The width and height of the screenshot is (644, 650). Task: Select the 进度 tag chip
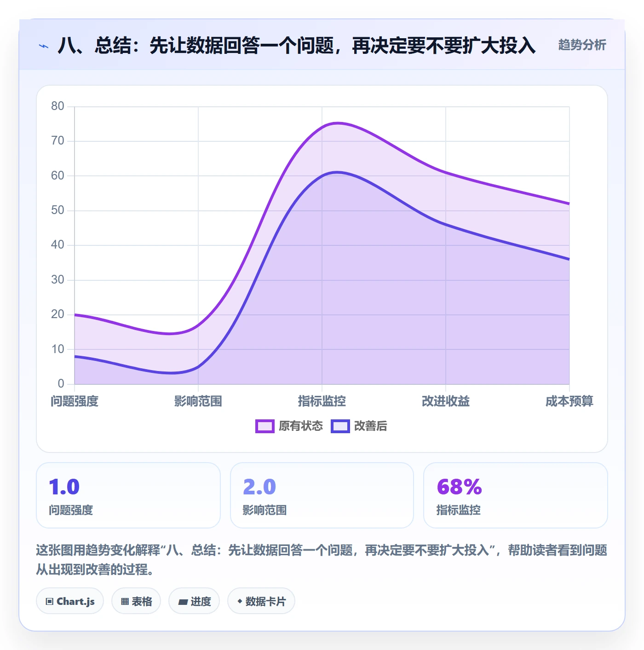(194, 601)
